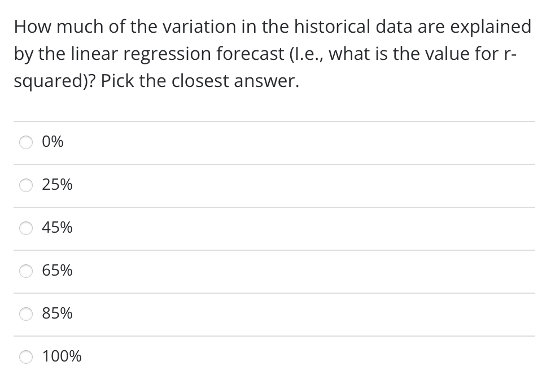Click the "65%" answer label text

[57, 271]
